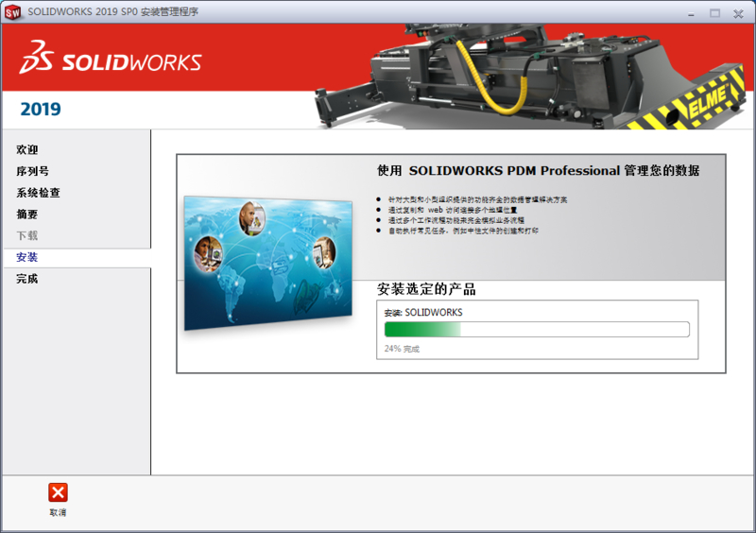Viewport: 756px width, 533px height.
Task: Click the '安装: SOLIDWORKS' status label
Action: tap(423, 313)
